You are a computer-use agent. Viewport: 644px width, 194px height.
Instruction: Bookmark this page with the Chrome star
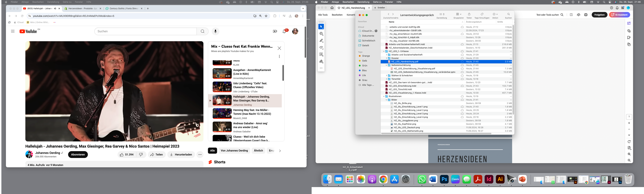[266, 16]
